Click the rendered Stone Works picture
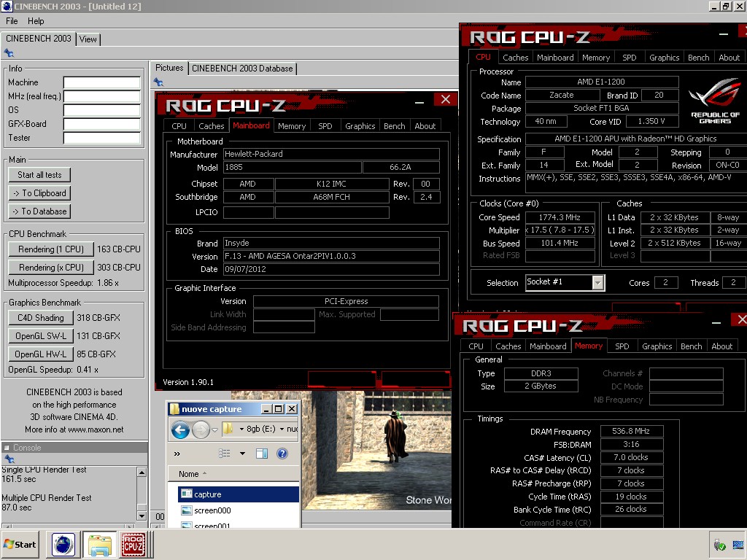The width and height of the screenshot is (747, 560). pos(376,450)
